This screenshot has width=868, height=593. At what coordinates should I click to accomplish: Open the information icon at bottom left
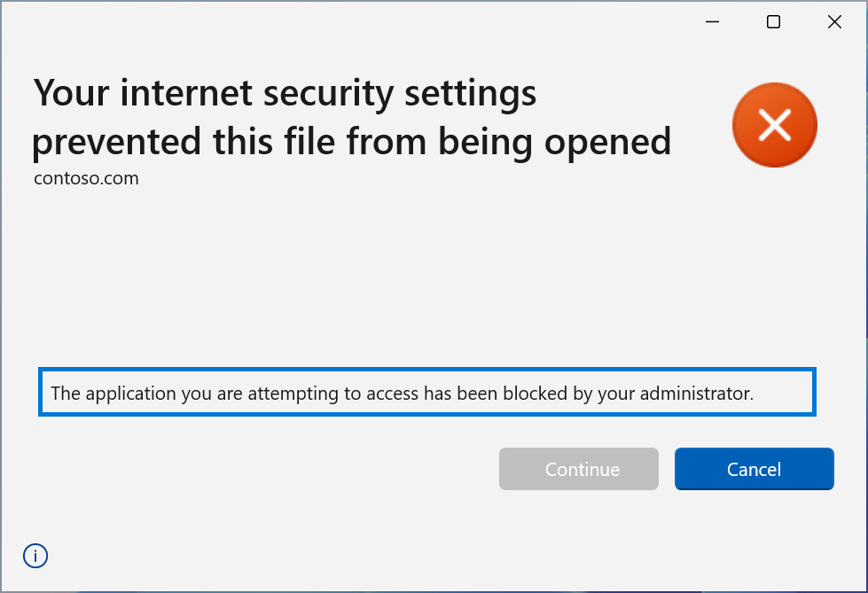[x=35, y=556]
